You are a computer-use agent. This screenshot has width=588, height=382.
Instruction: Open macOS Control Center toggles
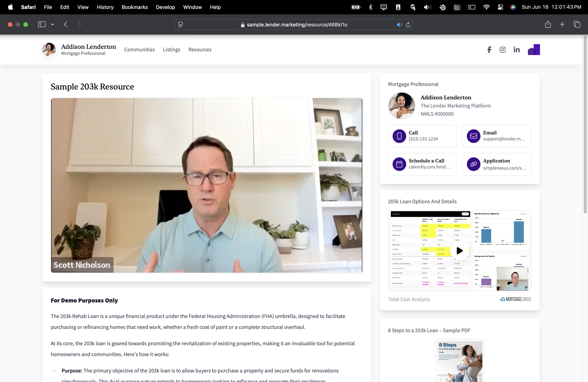[500, 7]
